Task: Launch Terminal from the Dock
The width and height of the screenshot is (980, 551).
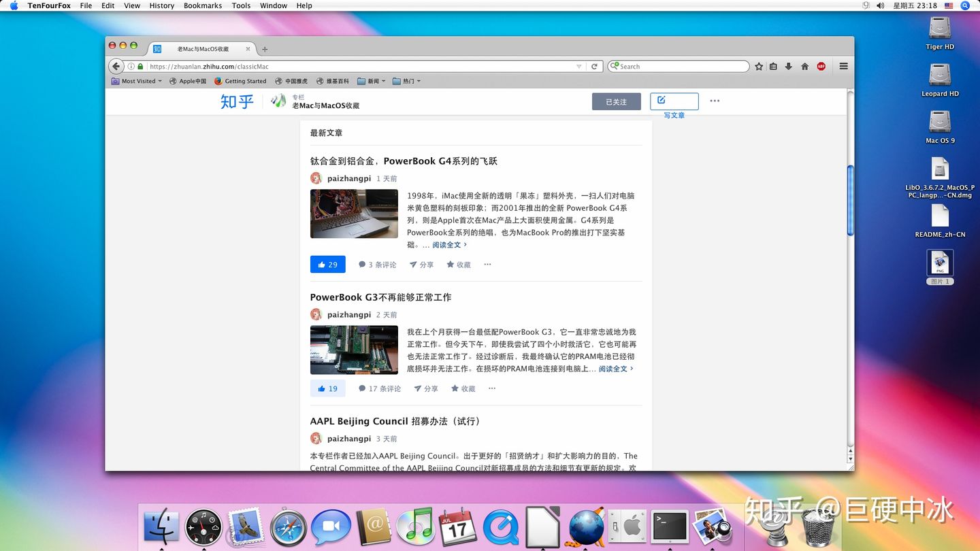Action: click(670, 527)
